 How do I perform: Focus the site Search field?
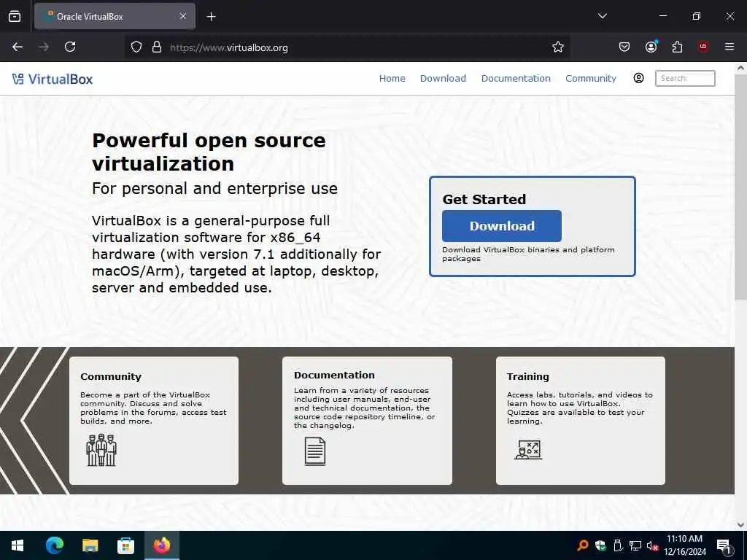point(685,79)
